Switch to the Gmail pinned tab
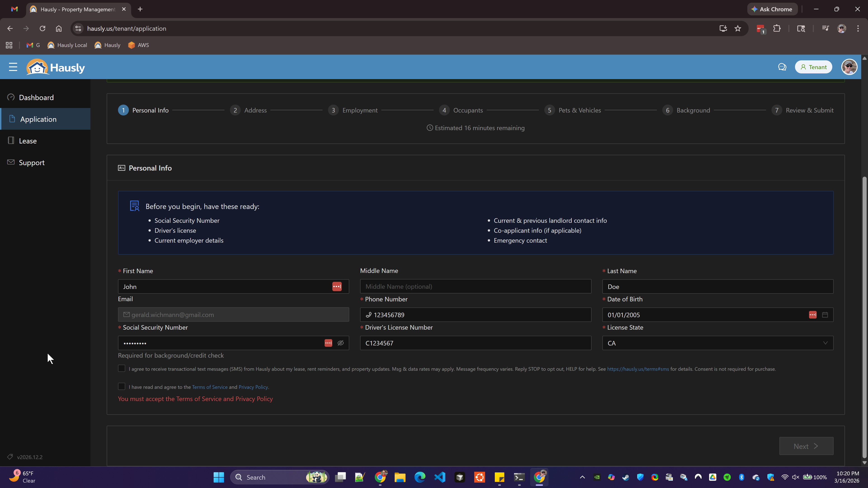 point(14,9)
